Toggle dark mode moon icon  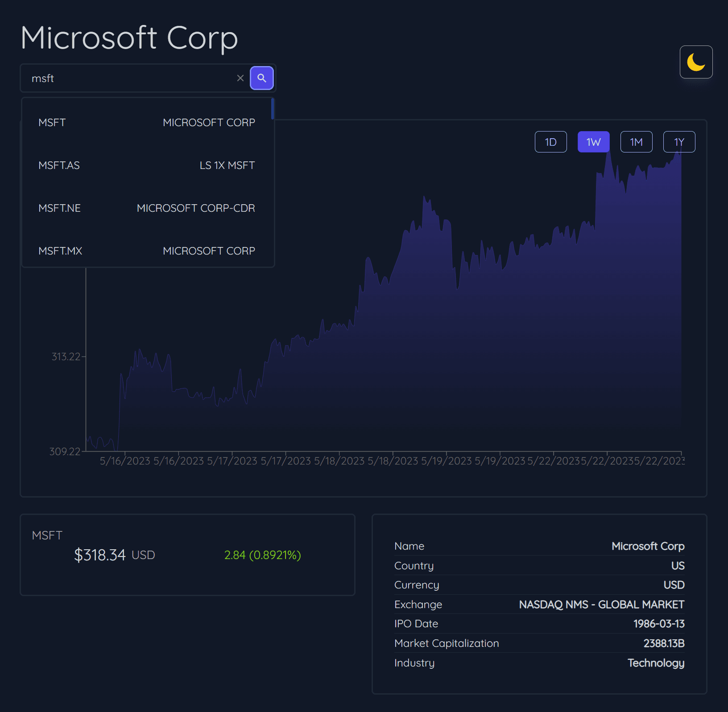pos(696,62)
